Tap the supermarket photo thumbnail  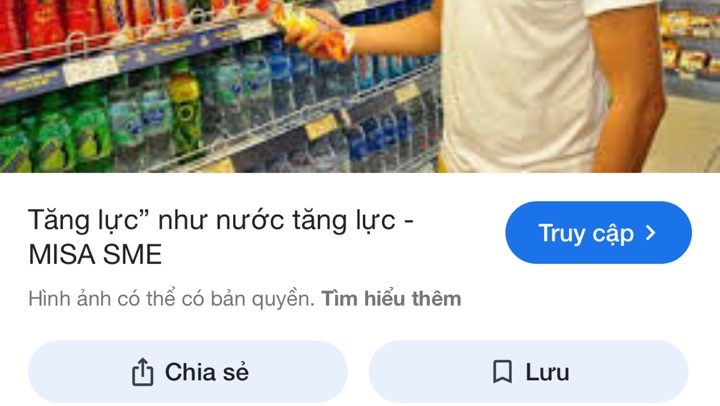[x=360, y=86]
